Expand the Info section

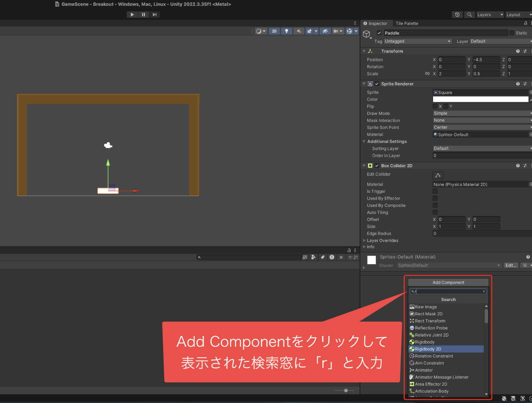(x=364, y=247)
